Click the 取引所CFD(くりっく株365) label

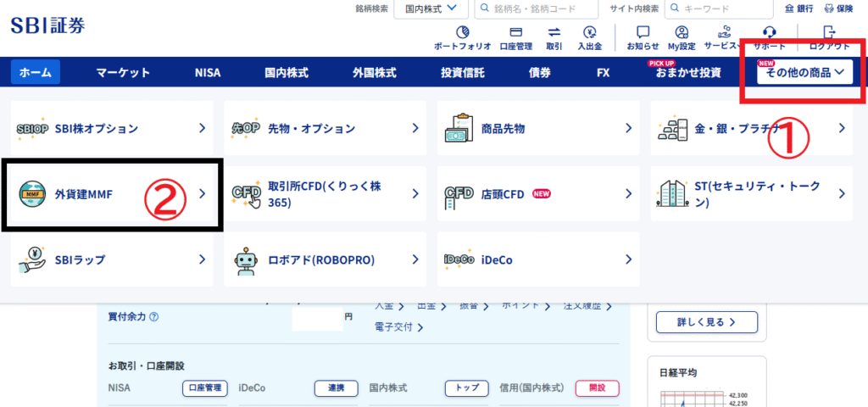point(325,194)
